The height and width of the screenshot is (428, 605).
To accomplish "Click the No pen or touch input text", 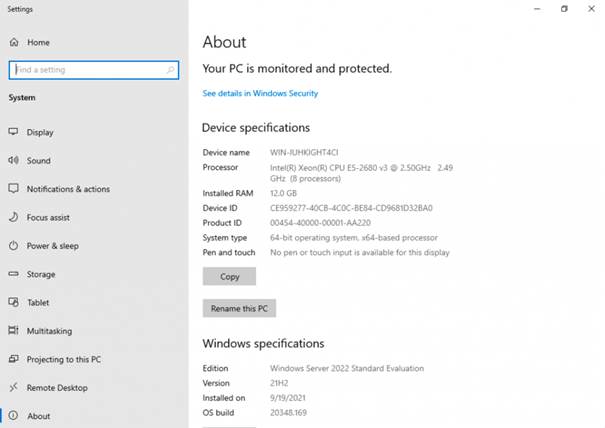I will (360, 252).
